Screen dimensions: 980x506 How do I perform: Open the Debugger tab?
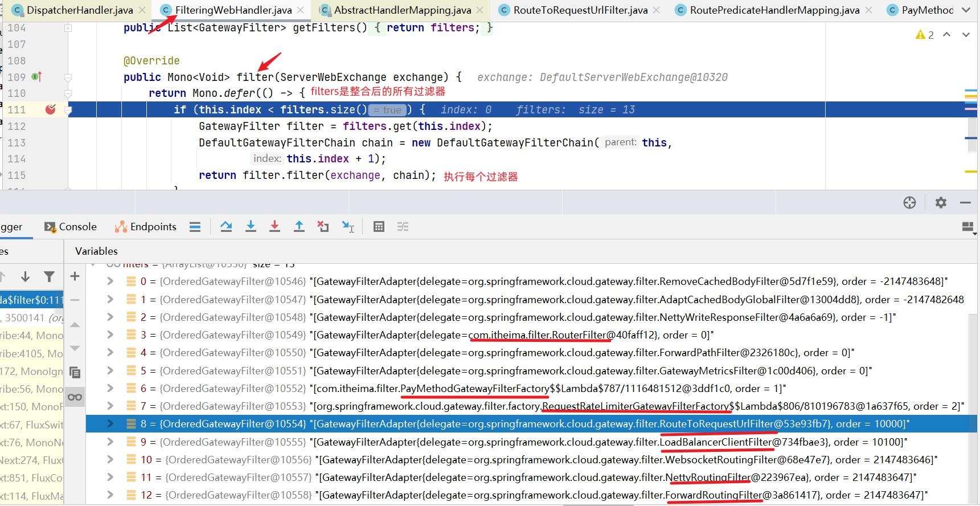pos(11,227)
